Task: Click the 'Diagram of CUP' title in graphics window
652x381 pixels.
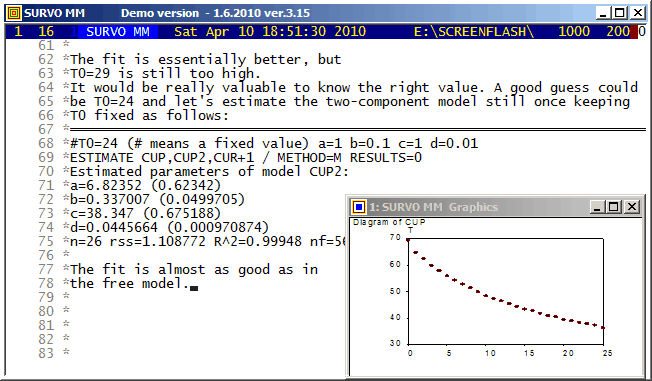Action: [389, 222]
